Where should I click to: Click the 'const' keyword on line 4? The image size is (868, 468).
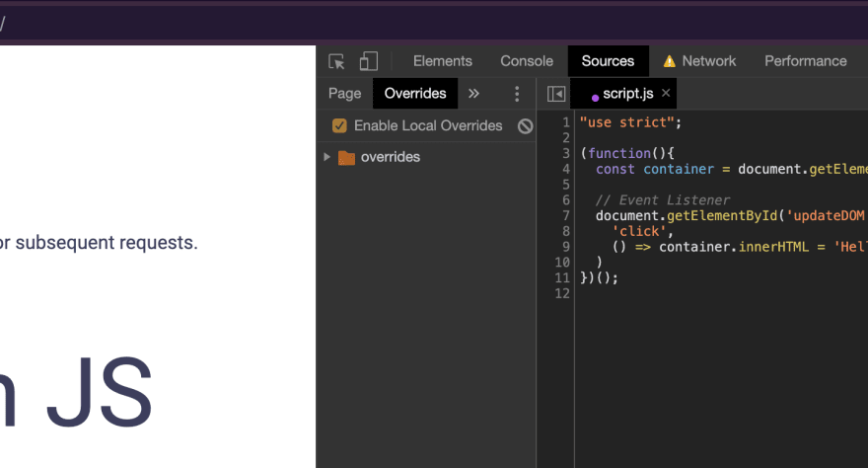click(x=615, y=169)
